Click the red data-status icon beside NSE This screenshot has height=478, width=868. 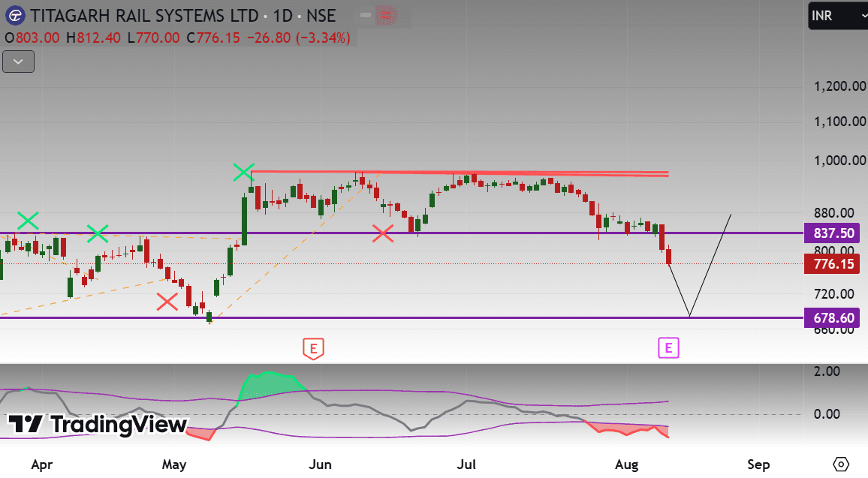pyautogui.click(x=386, y=16)
